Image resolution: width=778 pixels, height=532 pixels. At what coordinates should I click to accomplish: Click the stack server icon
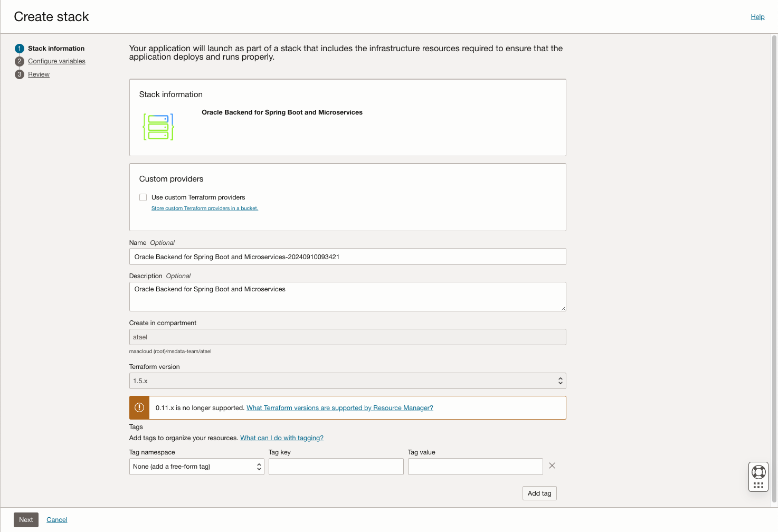(x=158, y=127)
